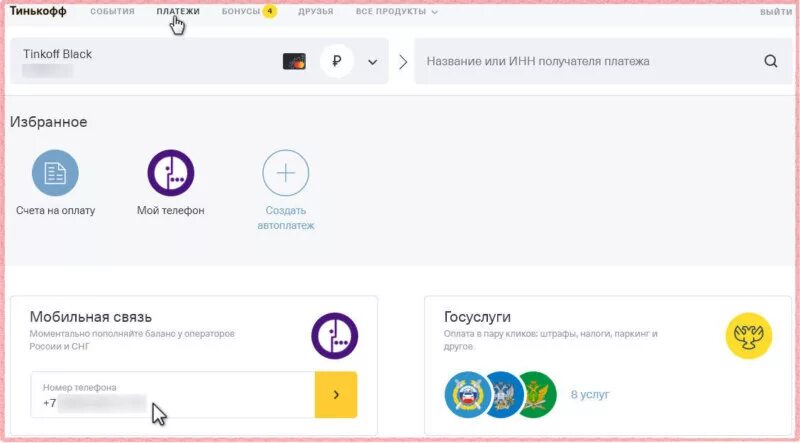This screenshot has height=443, width=800.
Task: Click the blue tax service emblem icon
Action: [x=506, y=395]
